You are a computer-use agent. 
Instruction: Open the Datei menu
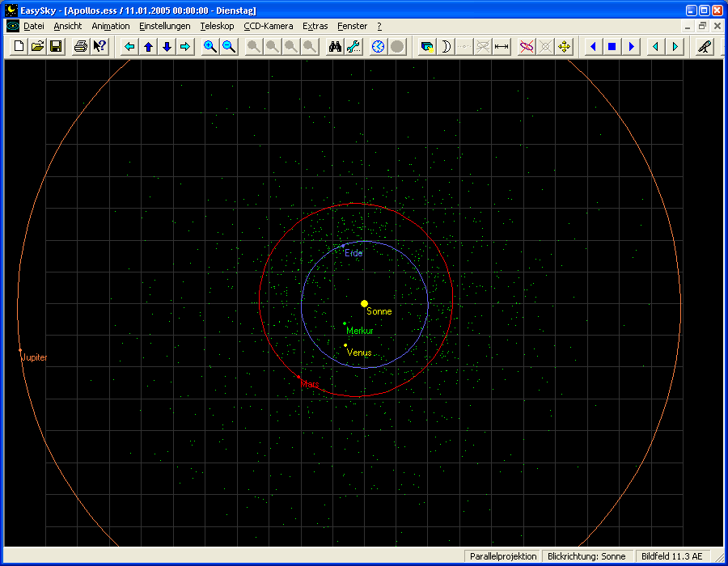pyautogui.click(x=34, y=26)
